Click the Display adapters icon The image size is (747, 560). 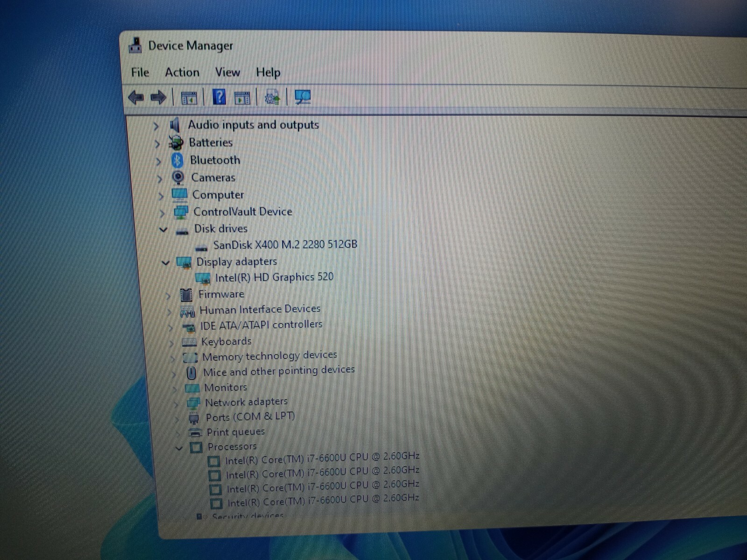(x=184, y=263)
